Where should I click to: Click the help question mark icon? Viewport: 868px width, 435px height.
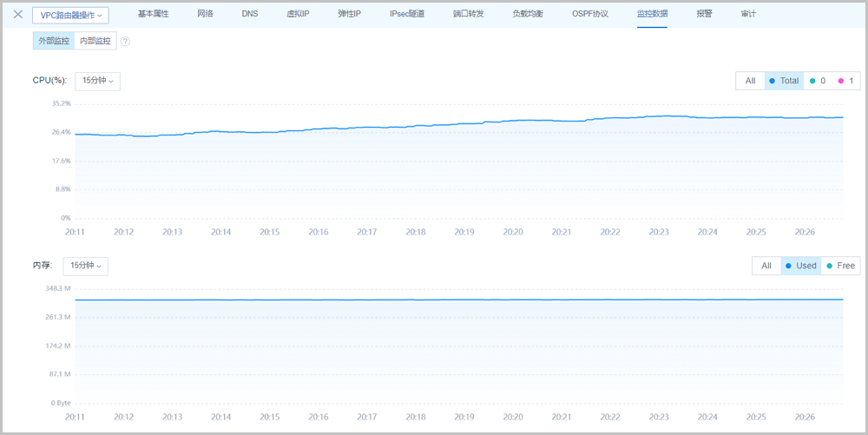point(126,42)
